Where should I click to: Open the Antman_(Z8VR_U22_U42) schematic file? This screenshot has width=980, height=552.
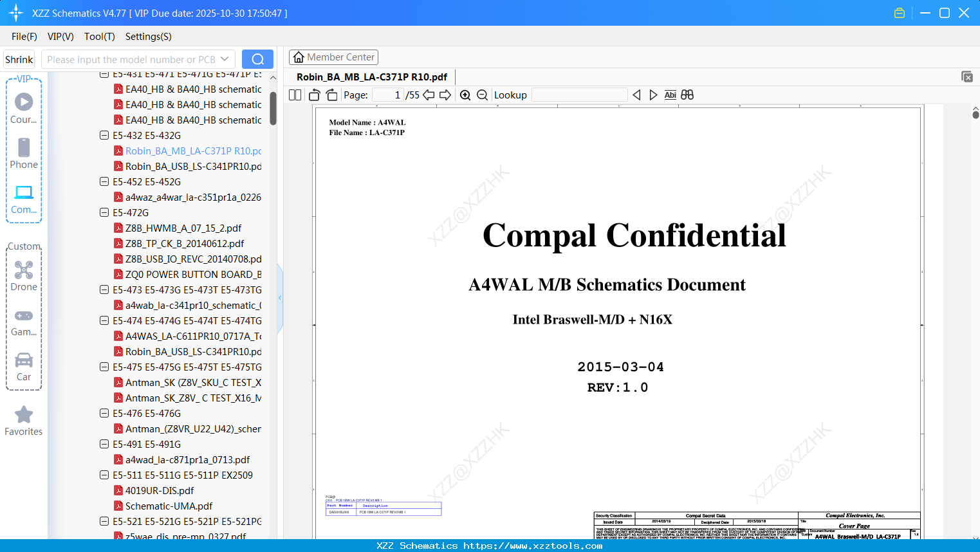point(188,428)
